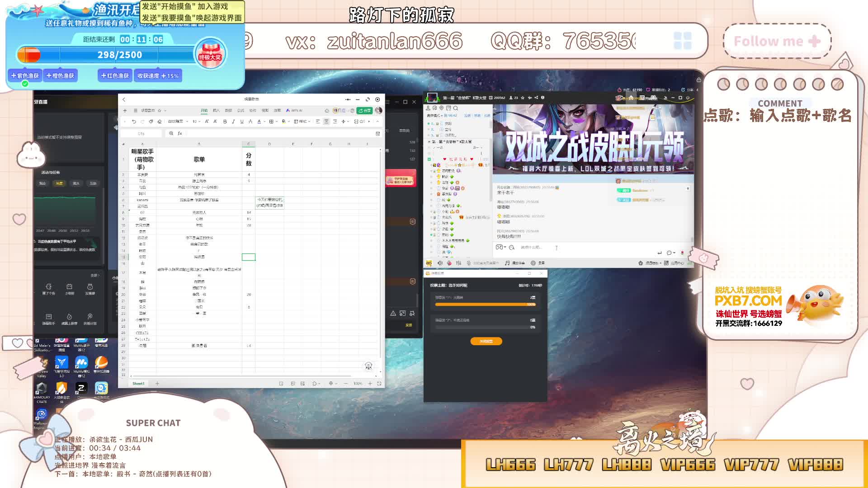Image resolution: width=868 pixels, height=488 pixels.
Task: Switch to the 插入 ribbon tab
Action: (x=216, y=110)
